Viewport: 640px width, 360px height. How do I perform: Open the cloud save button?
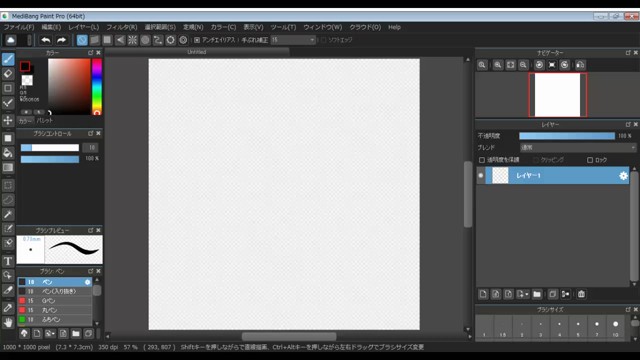click(11, 40)
